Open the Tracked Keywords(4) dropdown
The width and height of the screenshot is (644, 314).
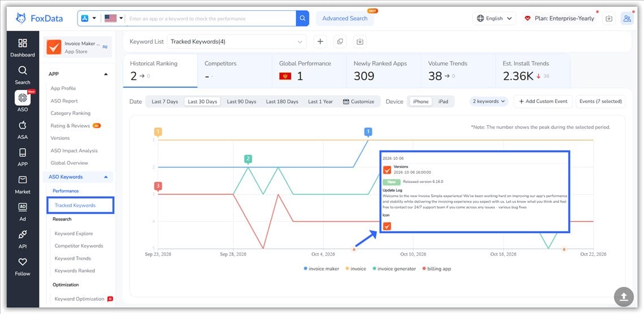(x=237, y=41)
